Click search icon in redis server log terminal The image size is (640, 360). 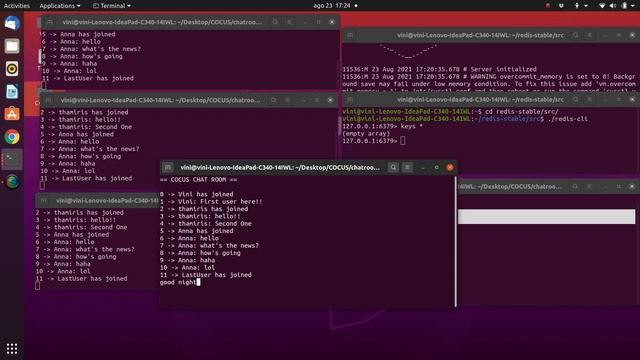(576, 35)
